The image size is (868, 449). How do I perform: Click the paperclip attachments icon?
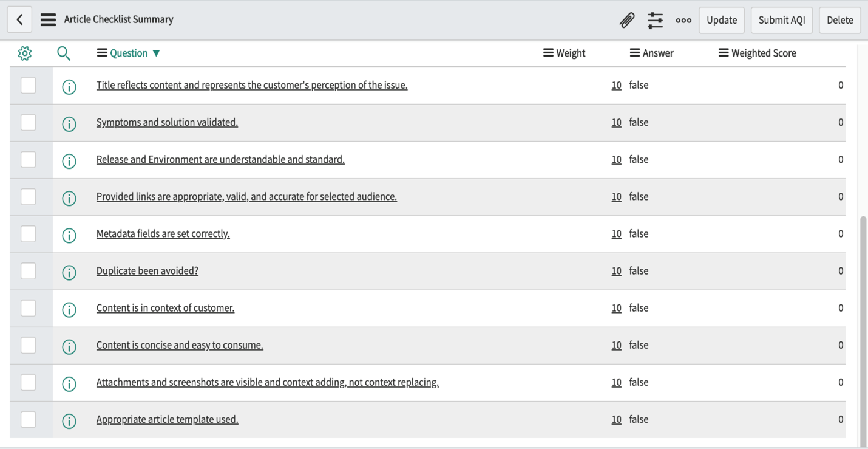tap(626, 20)
